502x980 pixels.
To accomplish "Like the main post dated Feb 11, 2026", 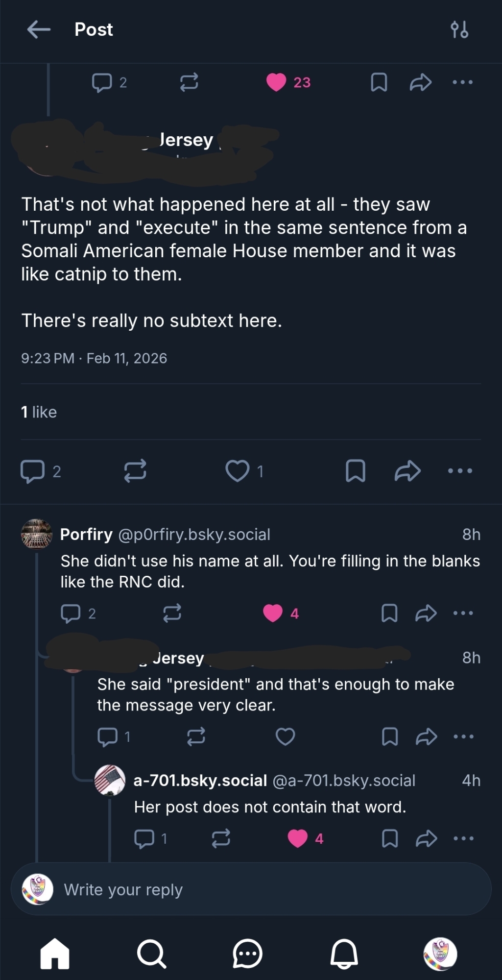I will (238, 471).
